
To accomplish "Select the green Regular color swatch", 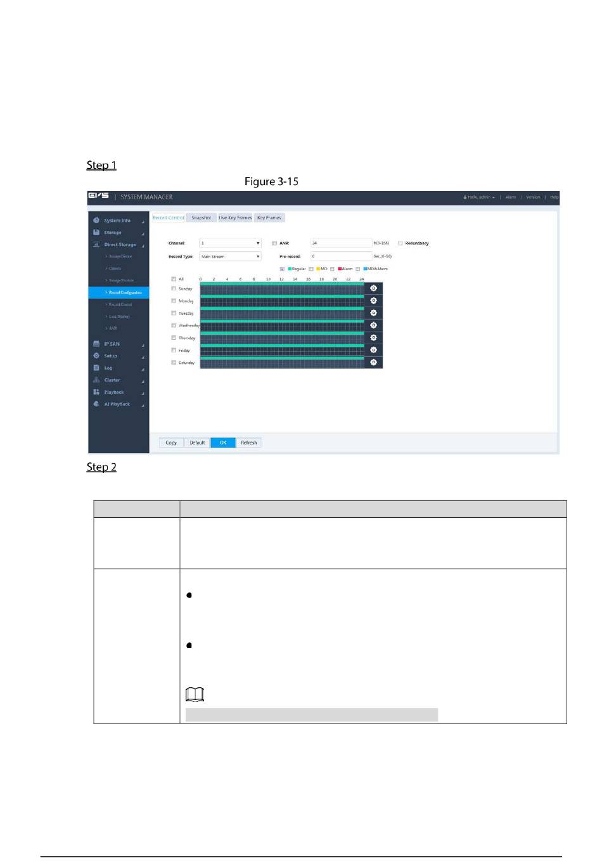I will click(x=290, y=269).
